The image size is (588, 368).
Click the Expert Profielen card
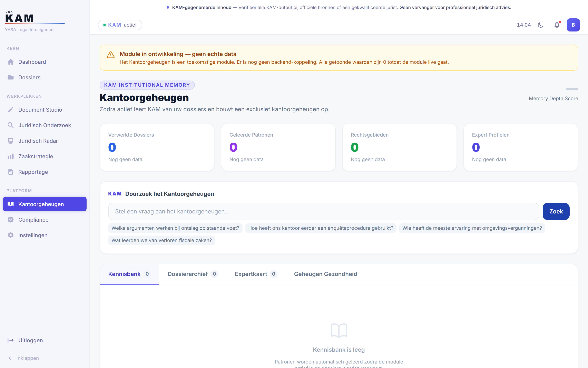click(521, 147)
